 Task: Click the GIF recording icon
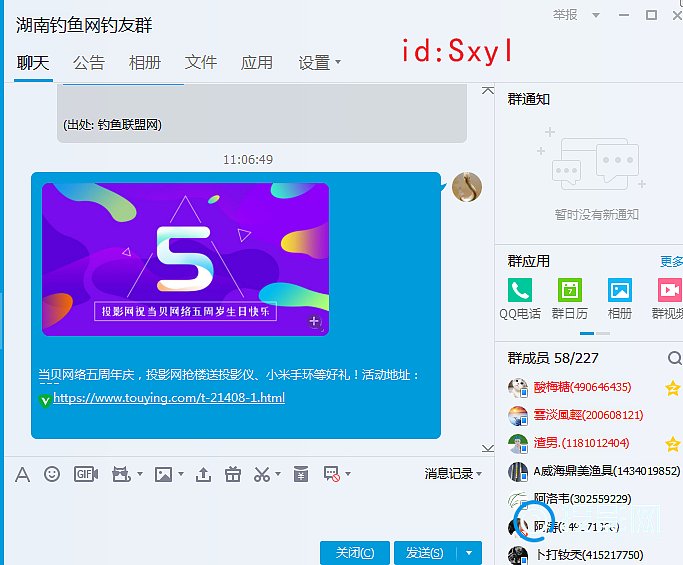coord(86,474)
